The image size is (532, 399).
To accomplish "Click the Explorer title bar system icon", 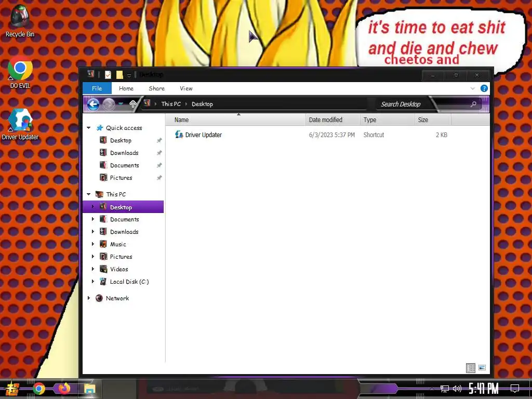I will click(x=90, y=74).
